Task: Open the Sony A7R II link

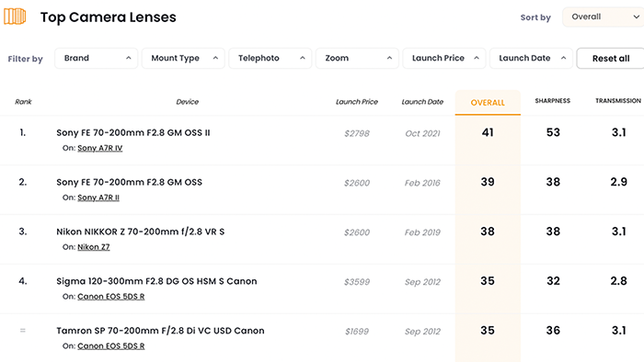Action: pos(98,198)
